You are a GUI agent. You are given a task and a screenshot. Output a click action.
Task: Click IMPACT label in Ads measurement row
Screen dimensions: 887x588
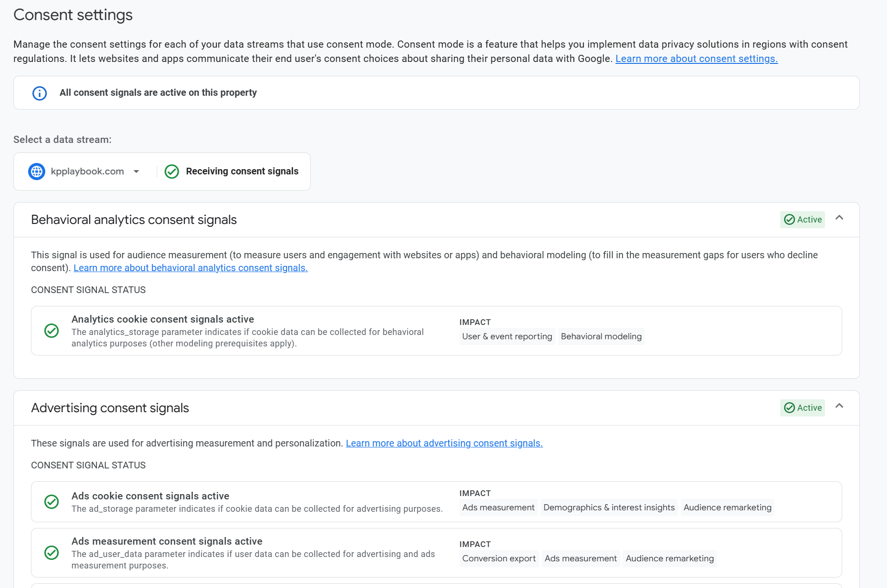[475, 545]
